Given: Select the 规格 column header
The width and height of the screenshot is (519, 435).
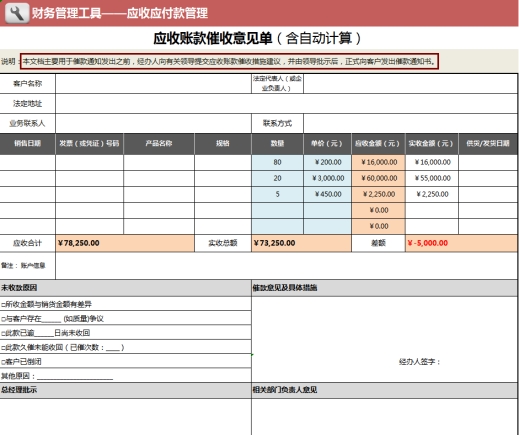Looking at the screenshot, I should 223,144.
